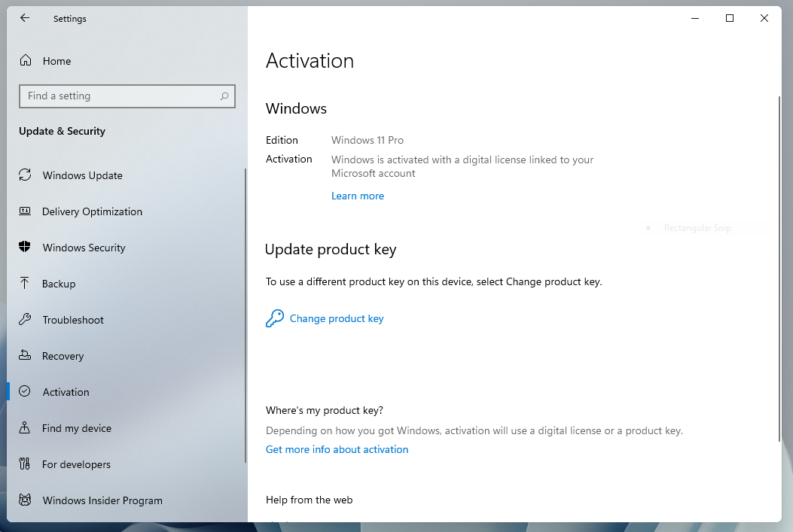Click the Find my device icon
Viewport: 793px width, 532px height.
[x=24, y=427]
